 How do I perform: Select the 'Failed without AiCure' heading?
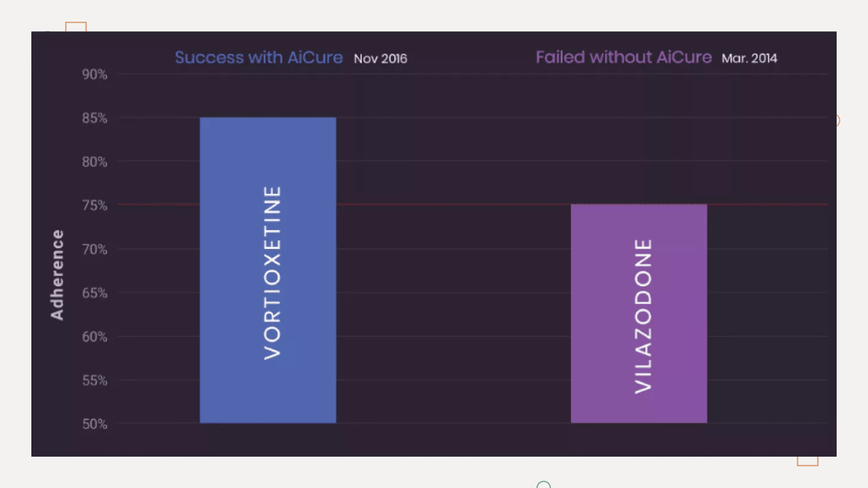(624, 57)
